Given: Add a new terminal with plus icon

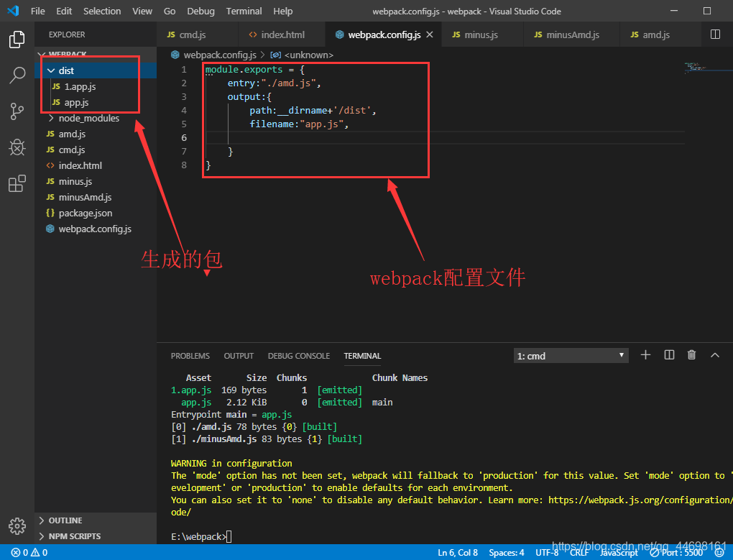Looking at the screenshot, I should click(x=645, y=355).
